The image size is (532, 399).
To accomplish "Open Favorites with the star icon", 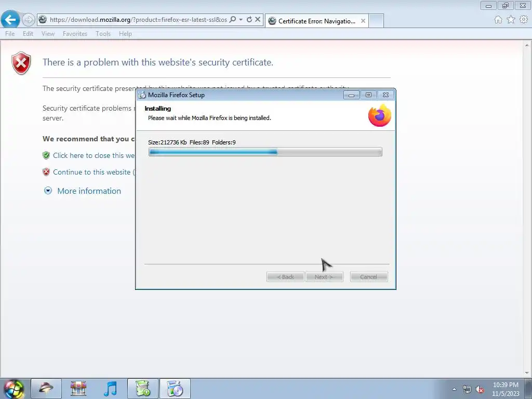I will [511, 20].
